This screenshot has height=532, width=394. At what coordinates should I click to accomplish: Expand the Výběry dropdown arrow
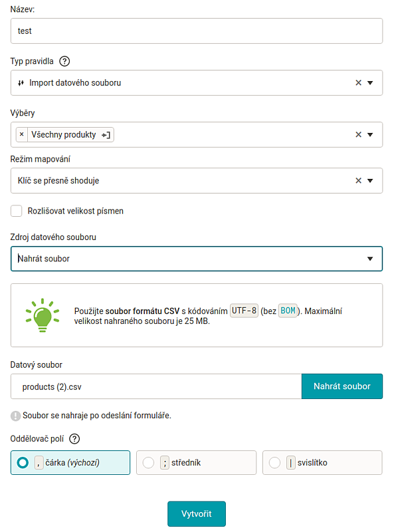click(x=370, y=135)
